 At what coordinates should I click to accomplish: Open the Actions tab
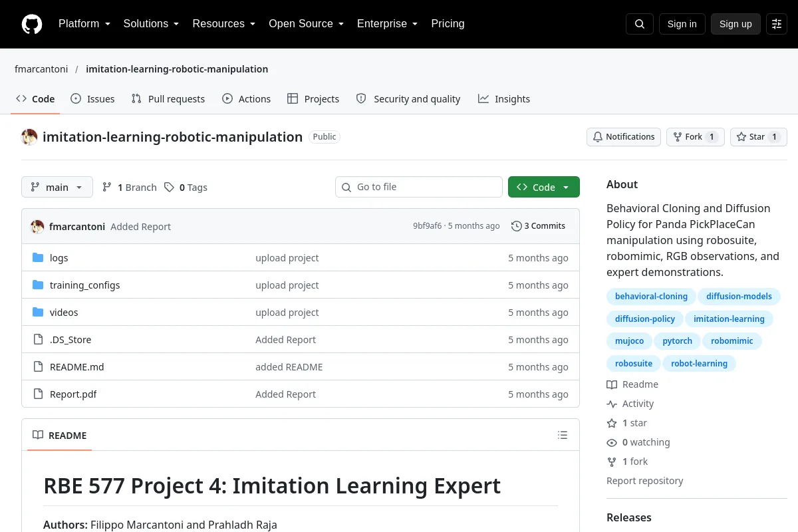point(246,99)
